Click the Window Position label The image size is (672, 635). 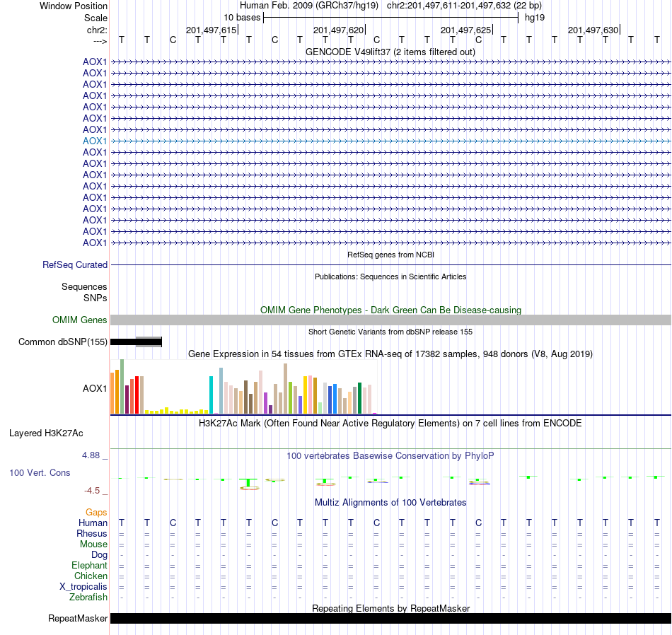click(x=74, y=6)
